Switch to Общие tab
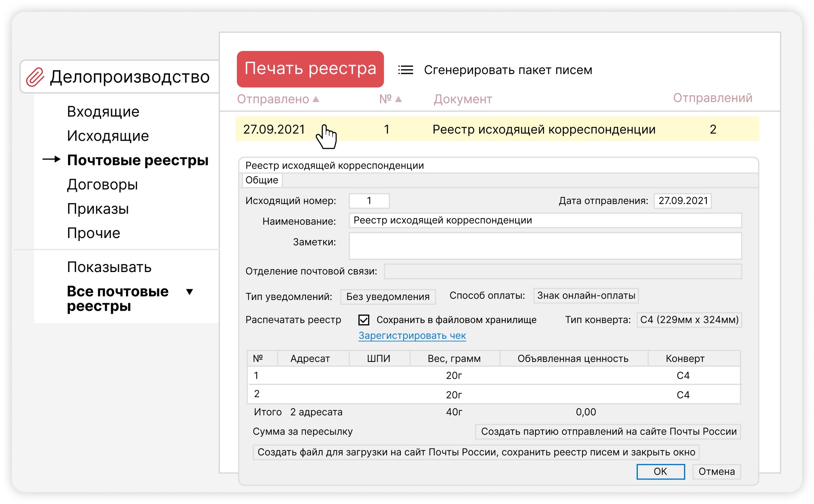 pos(262,180)
